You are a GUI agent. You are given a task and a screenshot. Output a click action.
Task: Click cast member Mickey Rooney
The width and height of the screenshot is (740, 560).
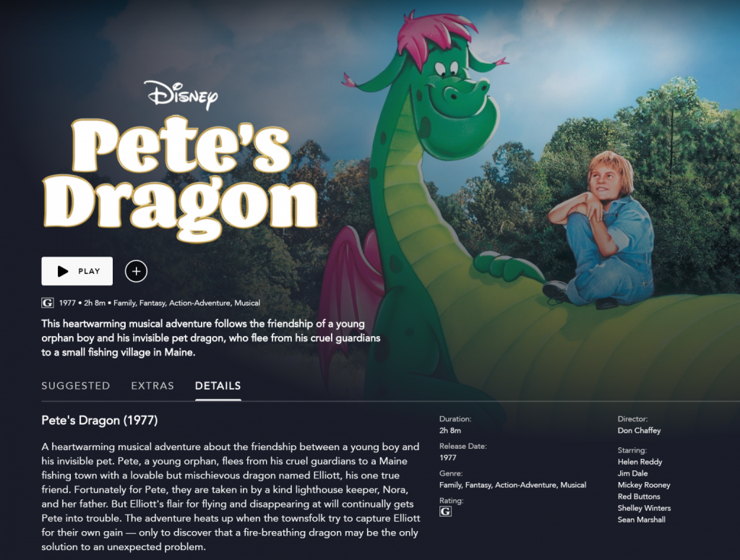[x=644, y=485]
